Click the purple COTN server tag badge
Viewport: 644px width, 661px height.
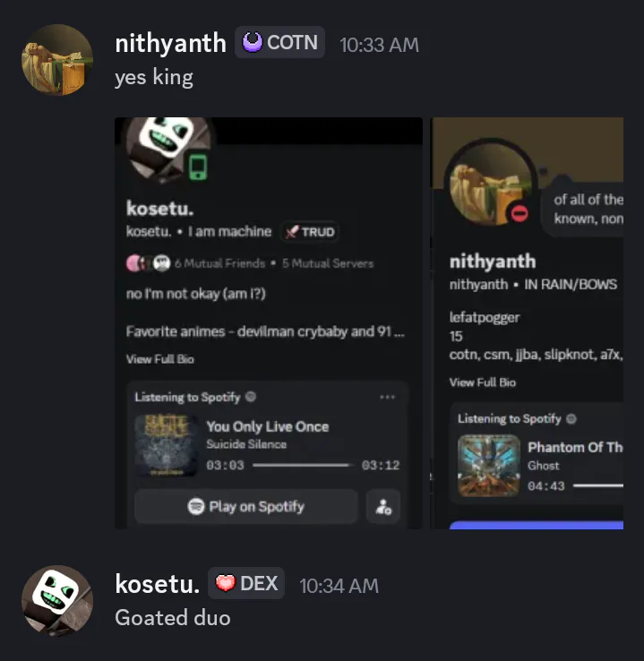point(279,42)
